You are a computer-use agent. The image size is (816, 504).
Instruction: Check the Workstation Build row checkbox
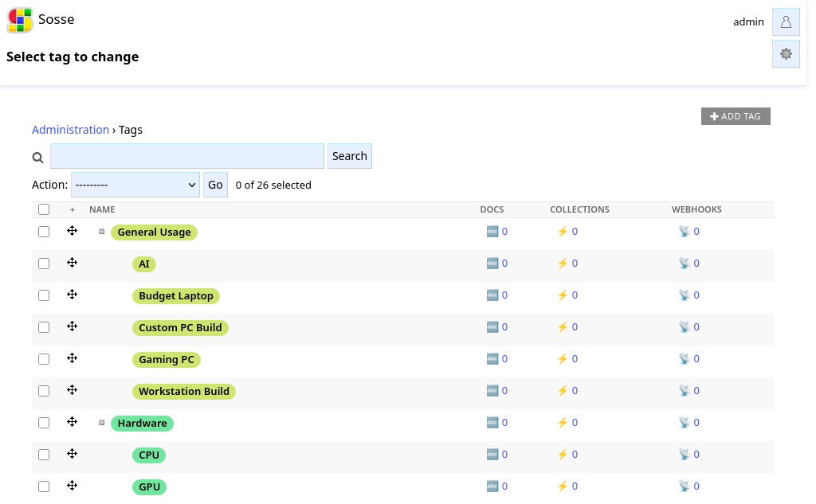point(44,391)
